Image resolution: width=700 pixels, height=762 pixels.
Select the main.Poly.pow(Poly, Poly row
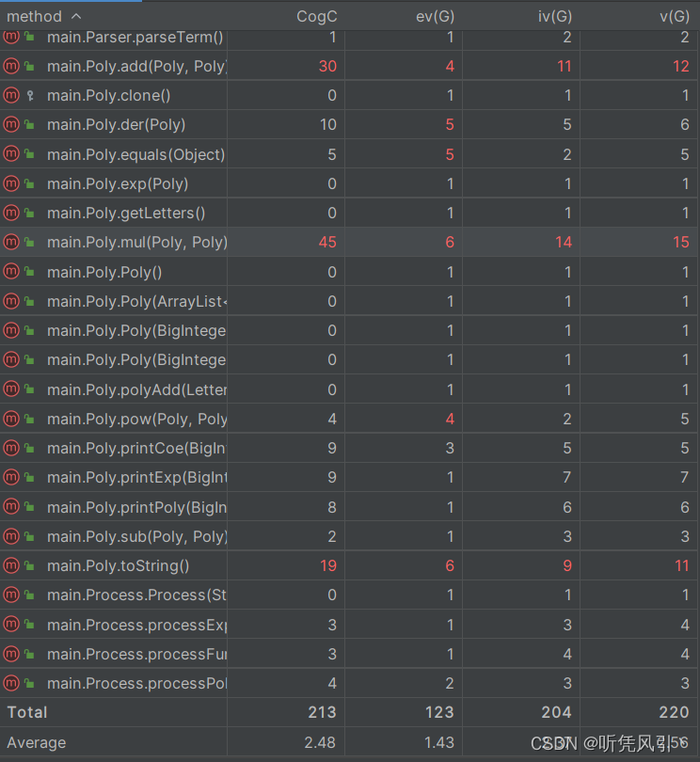(x=349, y=419)
